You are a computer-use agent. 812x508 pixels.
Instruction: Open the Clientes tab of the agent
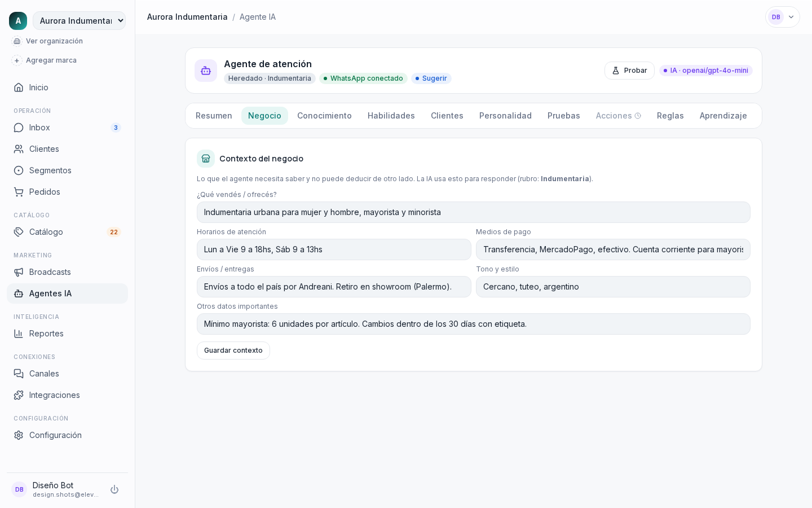tap(447, 116)
